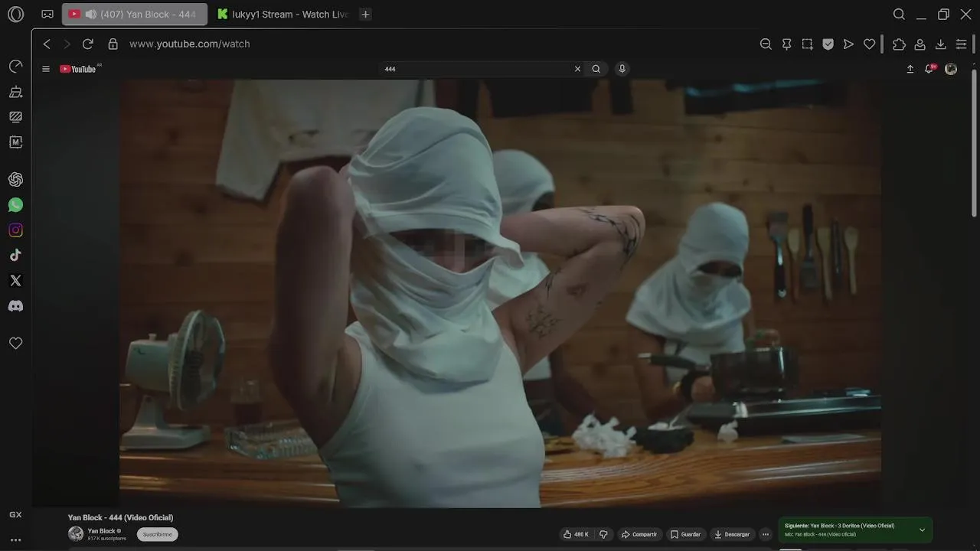Viewport: 980px width, 551px height.
Task: Open TikTok from the sidebar
Action: (x=15, y=256)
